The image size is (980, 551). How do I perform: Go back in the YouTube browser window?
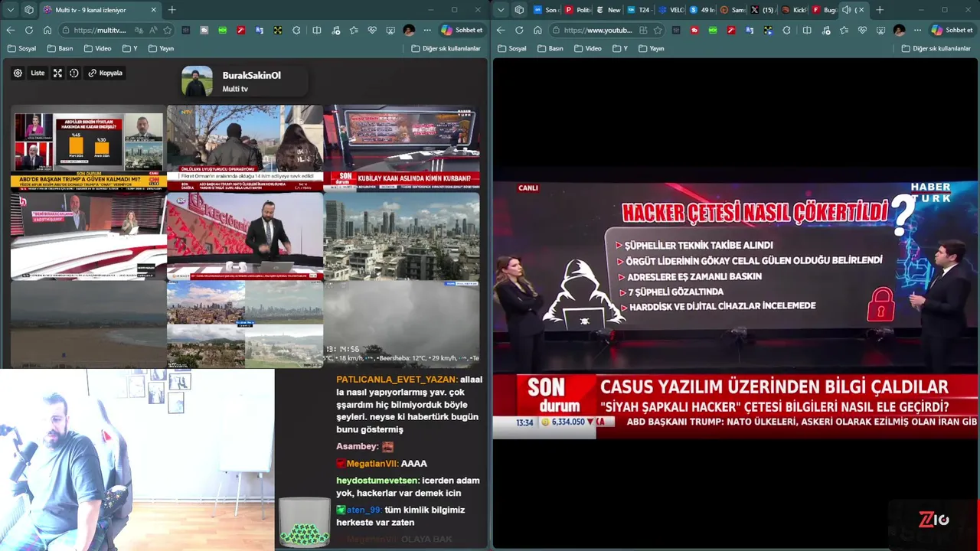tap(501, 30)
